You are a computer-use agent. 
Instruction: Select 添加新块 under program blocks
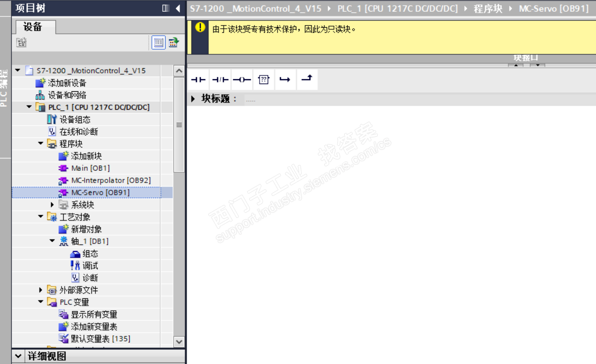pyautogui.click(x=86, y=156)
